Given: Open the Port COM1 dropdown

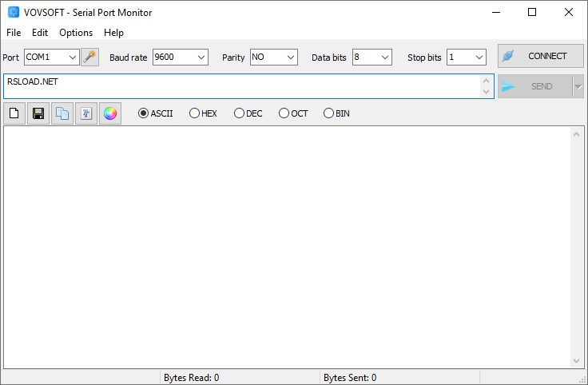Looking at the screenshot, I should tap(52, 57).
